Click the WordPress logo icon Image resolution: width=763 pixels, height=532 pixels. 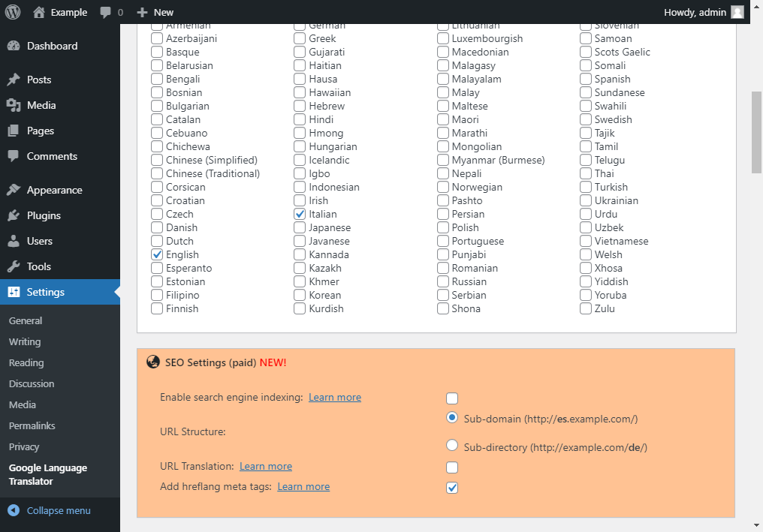pos(13,12)
